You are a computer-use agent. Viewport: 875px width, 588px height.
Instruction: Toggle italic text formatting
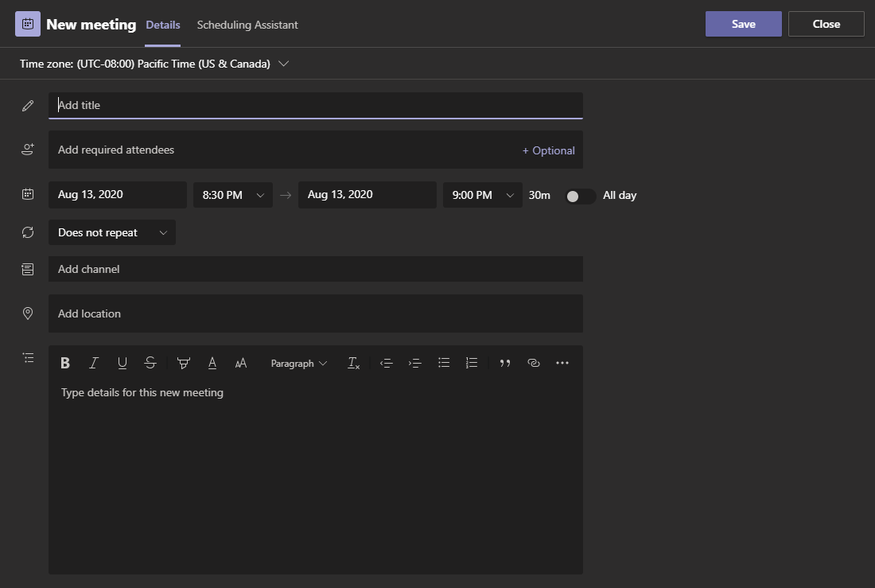point(94,363)
